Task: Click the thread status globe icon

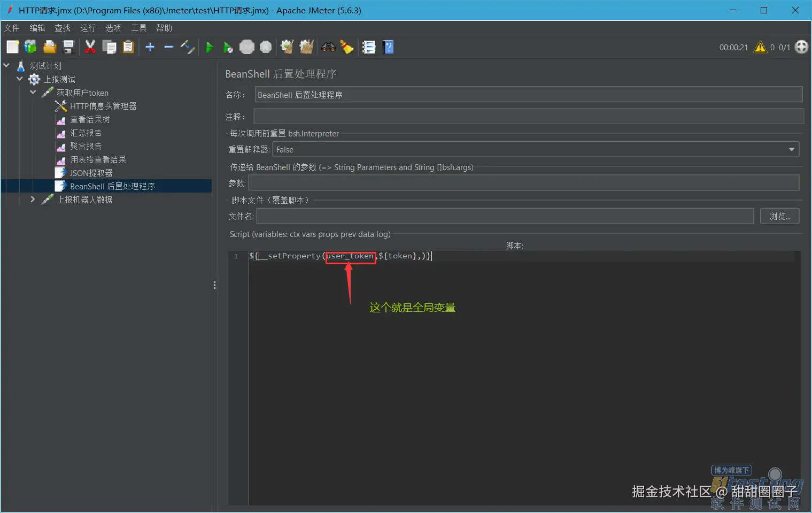Action: (802, 47)
